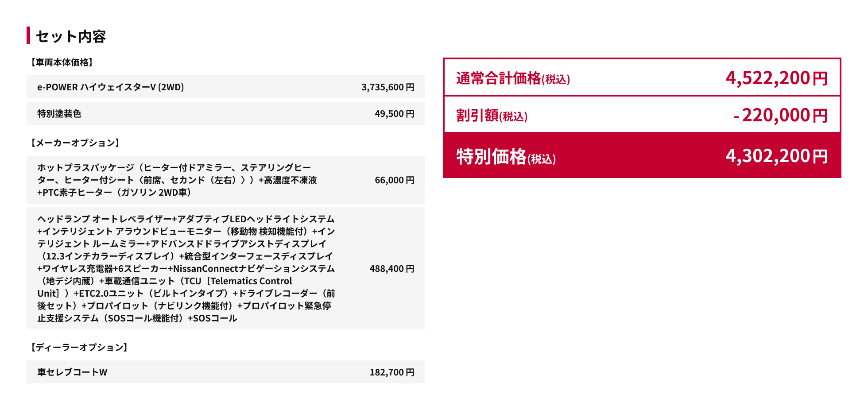Click the ヘッドランプ オートレベライザー option description
868x410 pixels.
pyautogui.click(x=186, y=268)
